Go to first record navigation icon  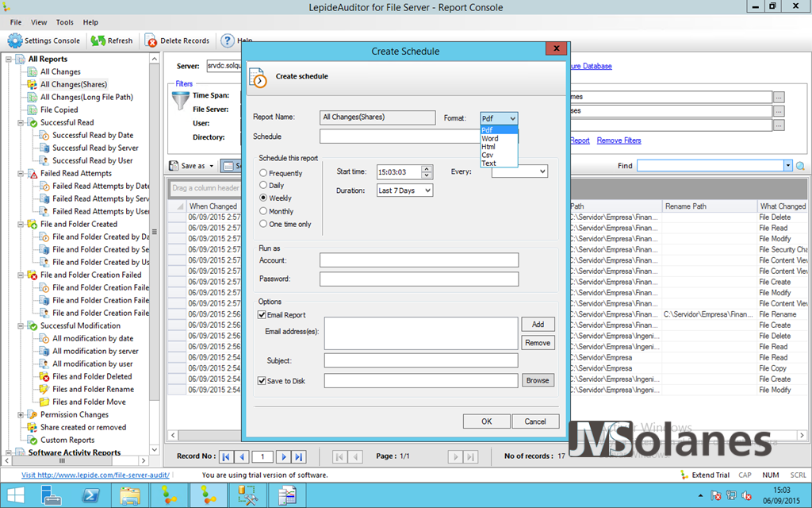click(226, 456)
